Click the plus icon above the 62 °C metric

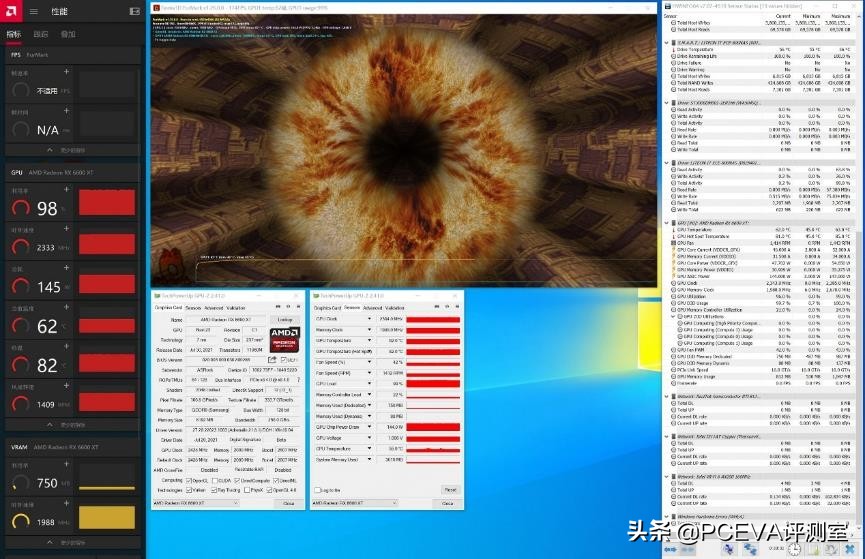pos(67,307)
